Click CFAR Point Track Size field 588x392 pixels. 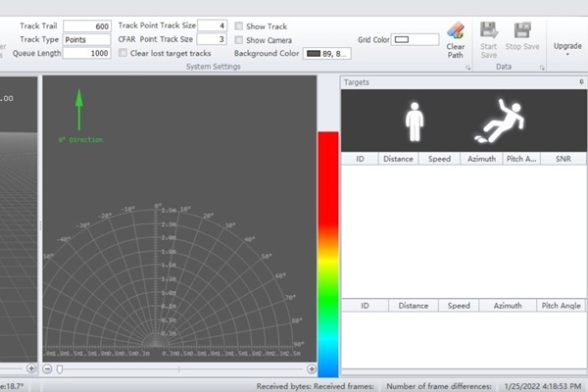coord(212,39)
